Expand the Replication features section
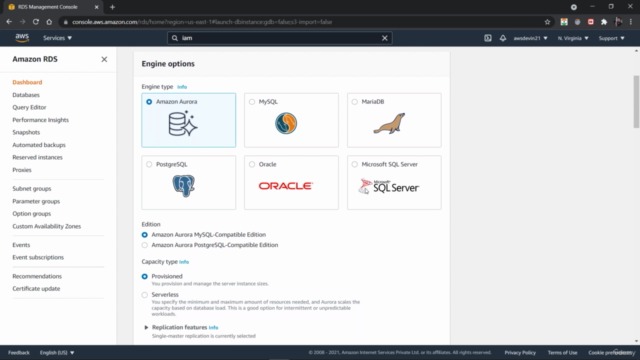Viewport: 640px width, 360px height. point(146,327)
